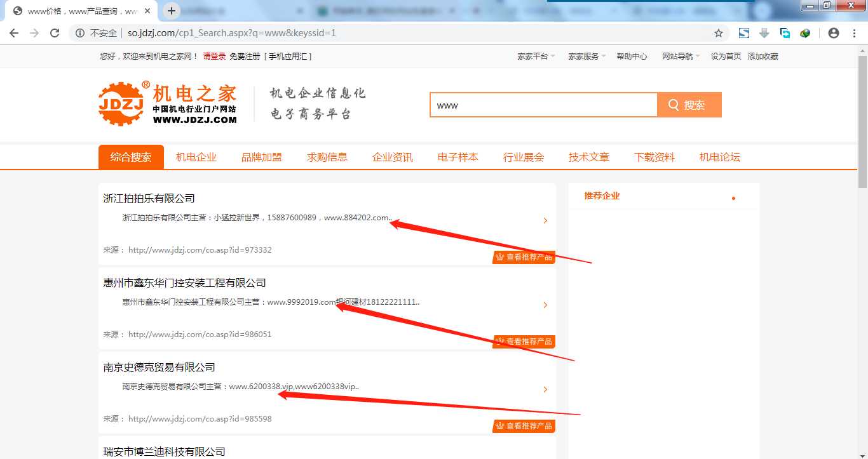
Task: Switch to the 机电企业 tab
Action: point(196,157)
